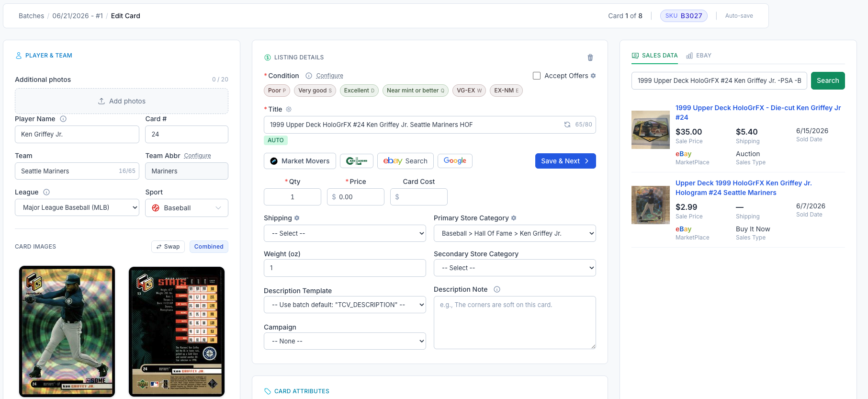Open Title settings gear icon
Image resolution: width=868 pixels, height=399 pixels.
[289, 109]
